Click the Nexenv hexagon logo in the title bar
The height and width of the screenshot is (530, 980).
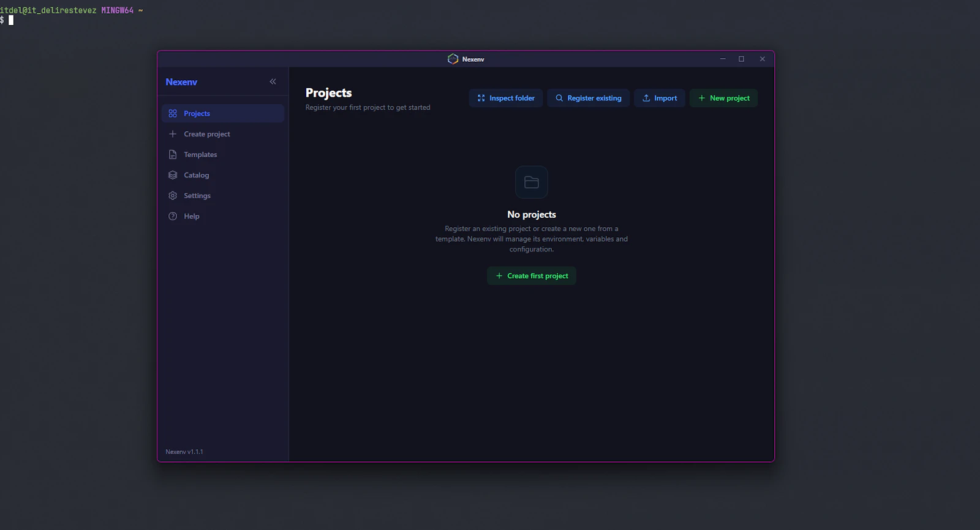click(x=453, y=59)
